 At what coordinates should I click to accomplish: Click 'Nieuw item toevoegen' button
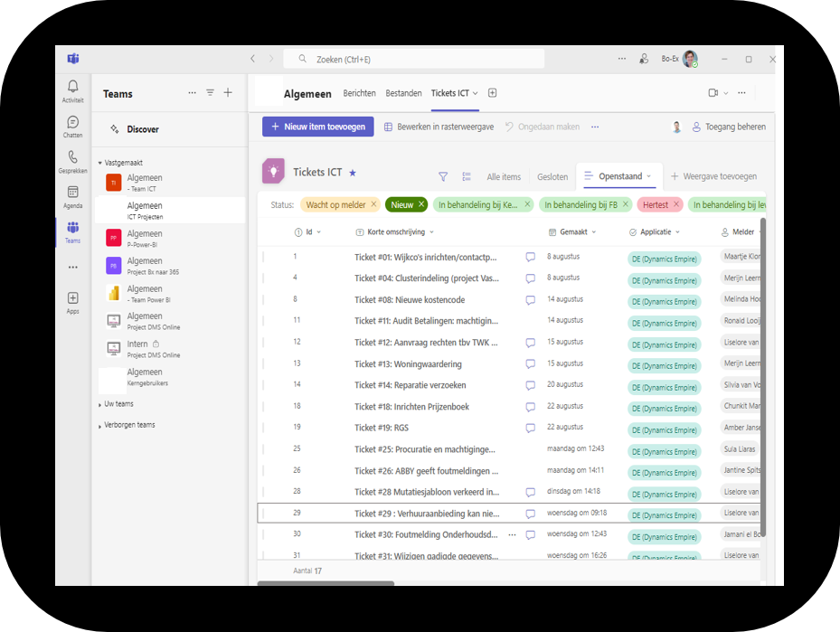tap(317, 127)
